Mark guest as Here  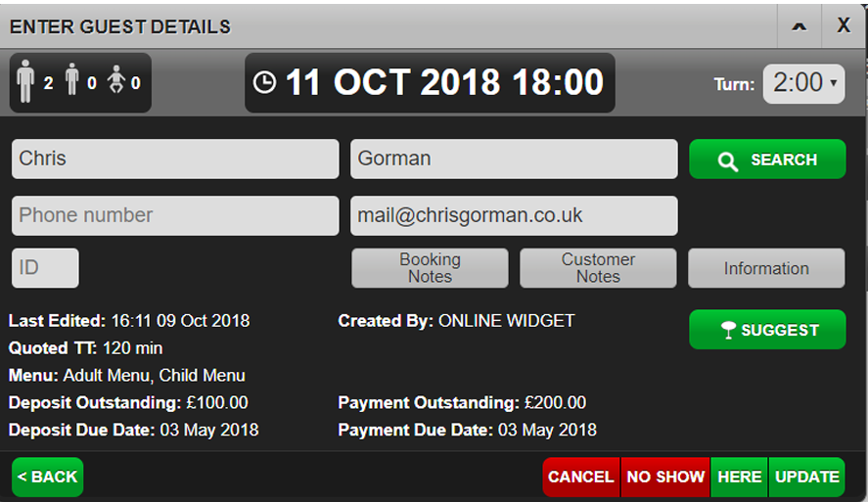pos(739,477)
